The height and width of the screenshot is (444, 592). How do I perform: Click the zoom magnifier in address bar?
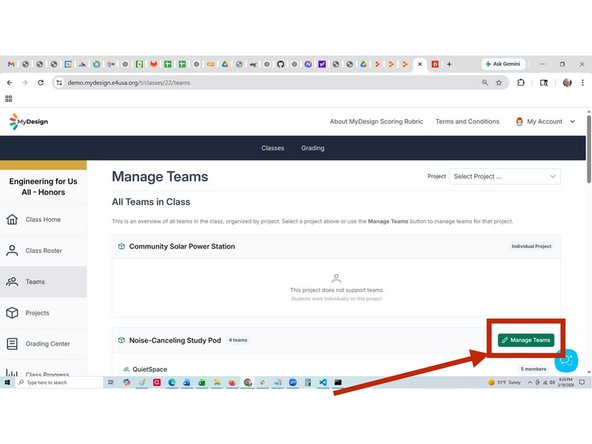485,83
